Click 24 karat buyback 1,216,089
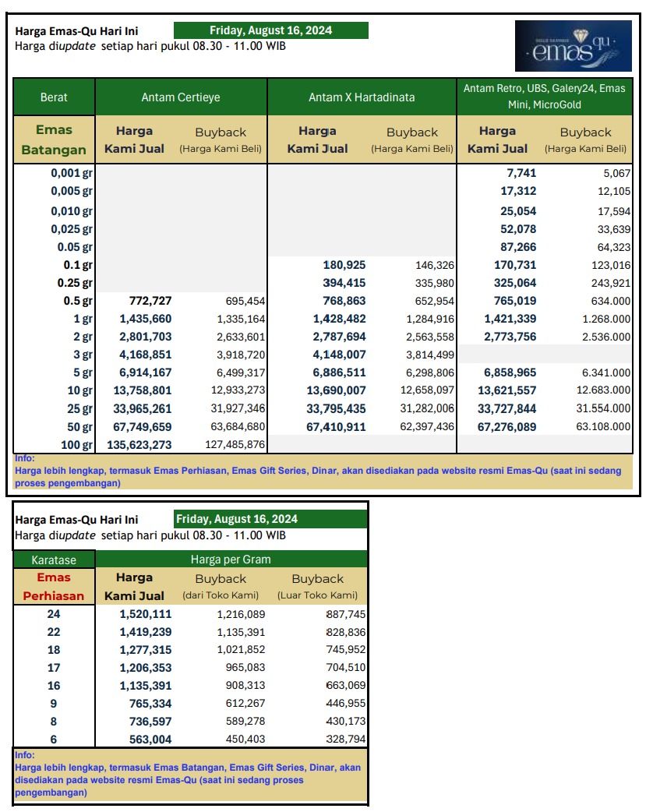The image size is (653, 812). click(x=241, y=614)
